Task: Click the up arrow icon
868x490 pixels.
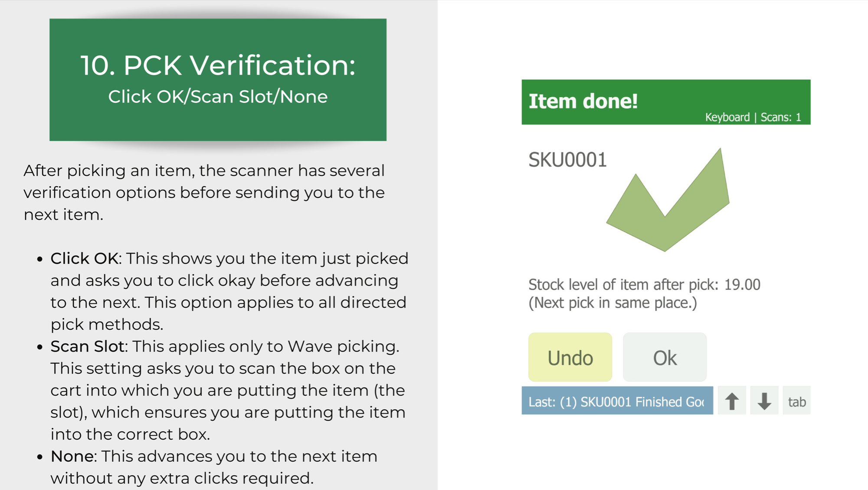Action: 732,401
